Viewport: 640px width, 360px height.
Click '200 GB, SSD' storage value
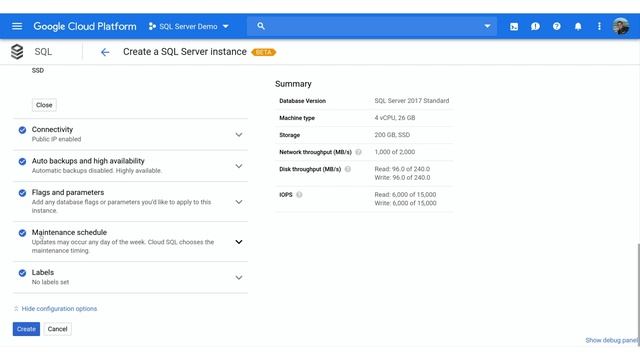click(x=392, y=135)
